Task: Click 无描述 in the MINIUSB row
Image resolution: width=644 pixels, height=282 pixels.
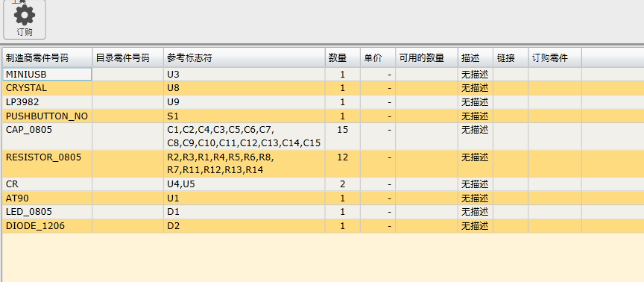Action: [x=475, y=75]
